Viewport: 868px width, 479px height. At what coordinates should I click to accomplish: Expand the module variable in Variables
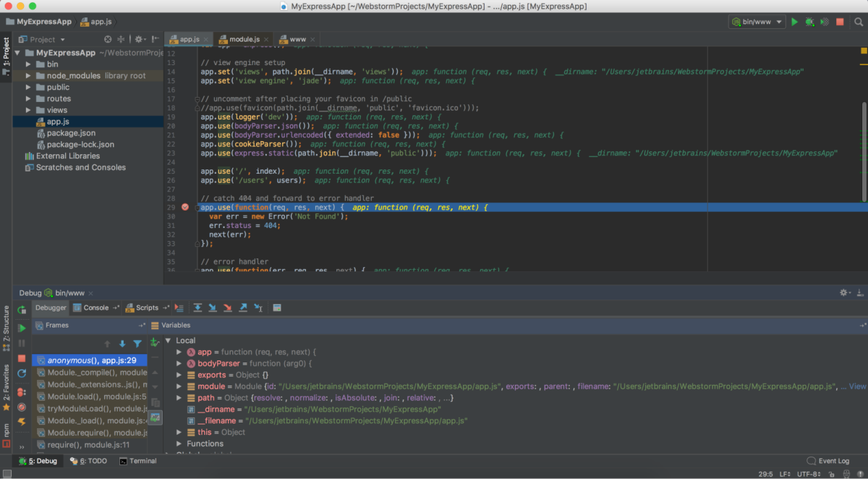tap(179, 386)
